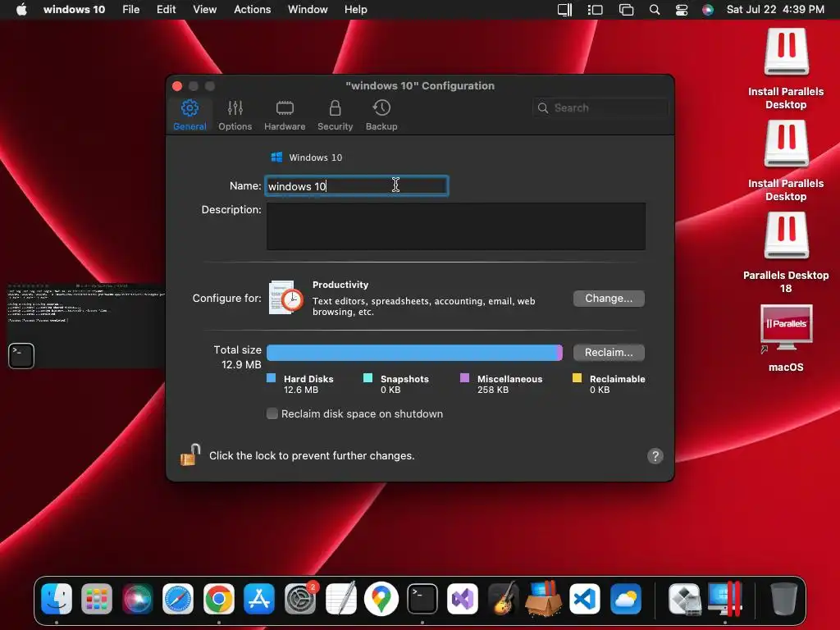Open the Apple menu
840x630 pixels.
tap(21, 10)
